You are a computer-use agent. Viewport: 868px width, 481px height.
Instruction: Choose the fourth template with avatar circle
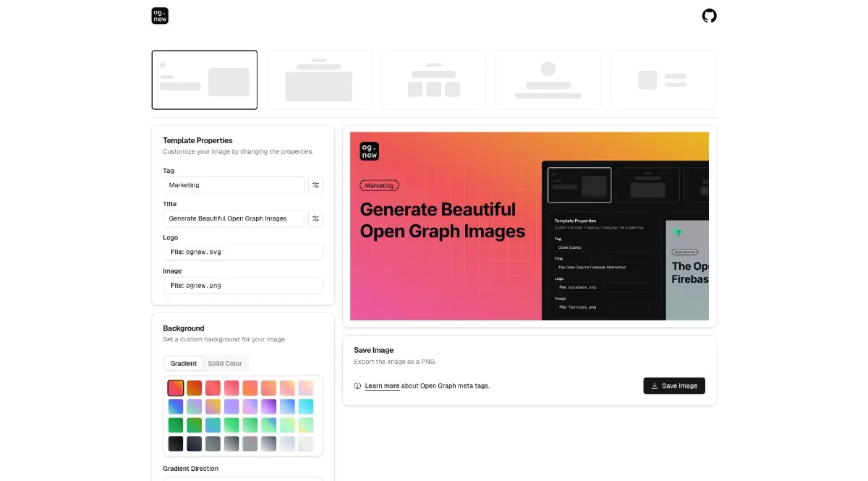click(x=548, y=80)
